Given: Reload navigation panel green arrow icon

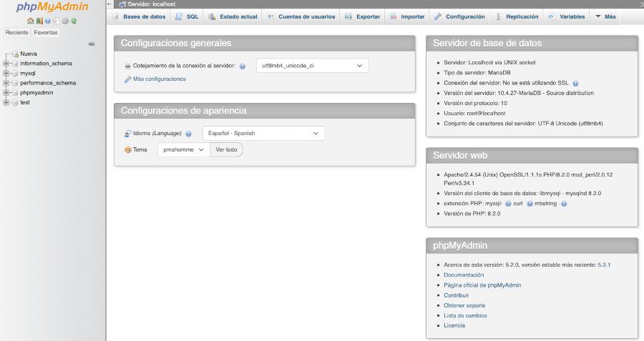Looking at the screenshot, I should click(74, 21).
